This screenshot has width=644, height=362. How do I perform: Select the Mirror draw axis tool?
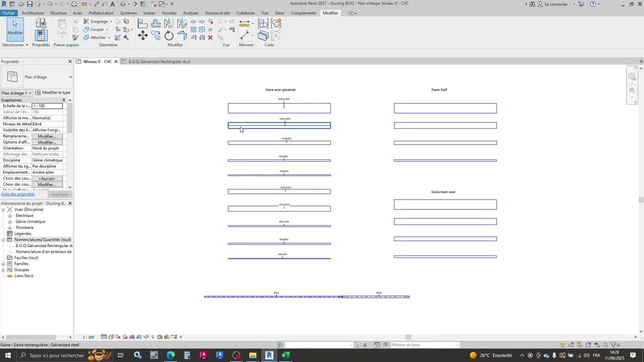point(182,23)
